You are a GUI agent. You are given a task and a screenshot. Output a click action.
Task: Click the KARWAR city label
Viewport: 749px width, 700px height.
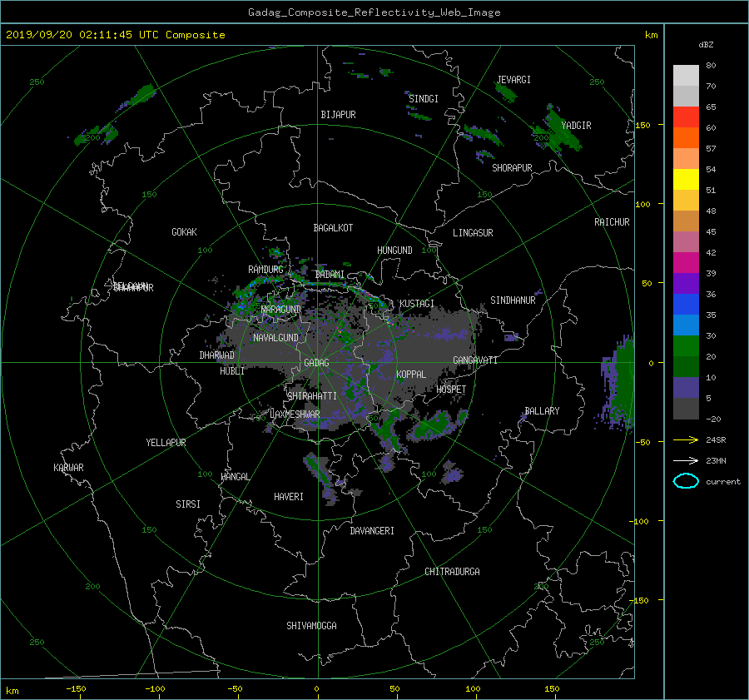[68, 468]
